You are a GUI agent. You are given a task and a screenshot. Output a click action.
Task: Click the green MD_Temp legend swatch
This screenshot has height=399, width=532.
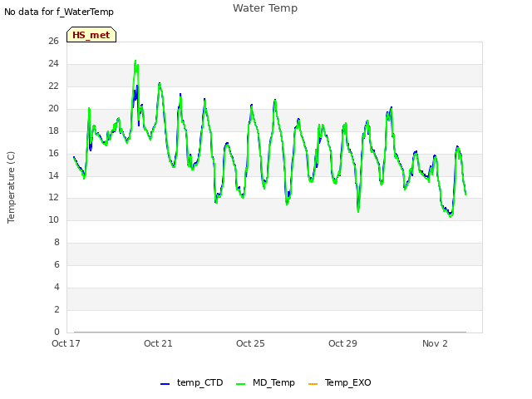240,384
